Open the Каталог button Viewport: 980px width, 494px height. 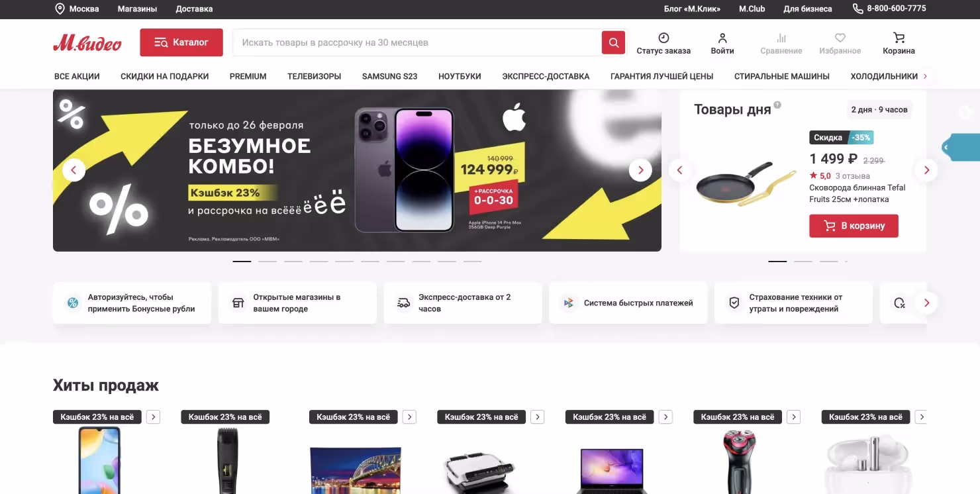click(x=181, y=42)
